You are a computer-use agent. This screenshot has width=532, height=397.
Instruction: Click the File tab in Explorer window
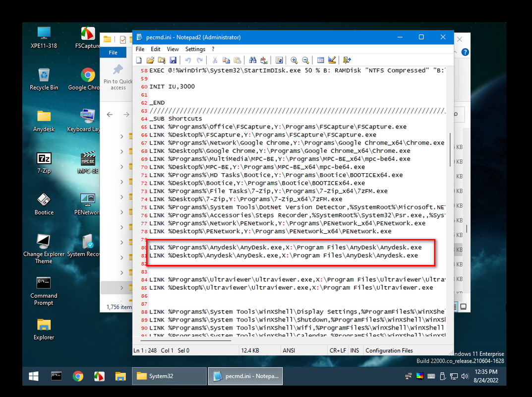(113, 52)
